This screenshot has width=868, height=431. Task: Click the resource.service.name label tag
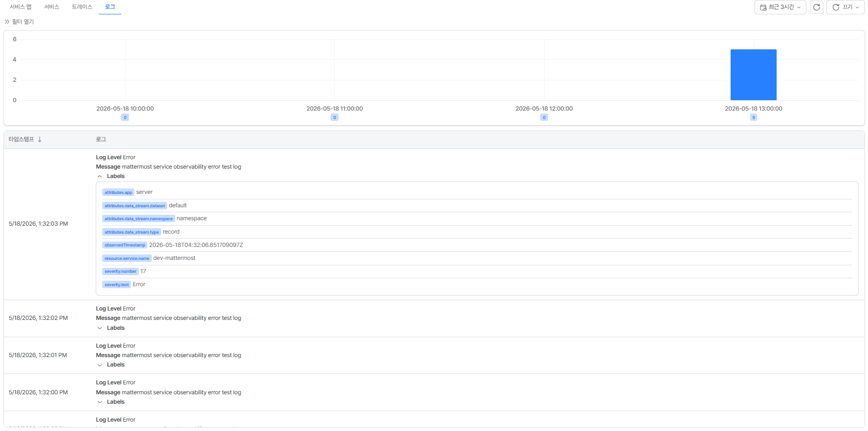(126, 258)
